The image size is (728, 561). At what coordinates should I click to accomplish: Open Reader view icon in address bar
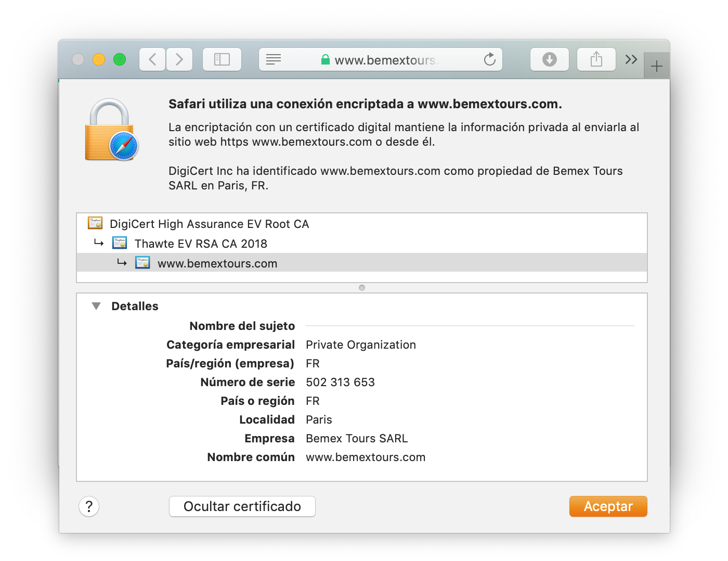274,59
